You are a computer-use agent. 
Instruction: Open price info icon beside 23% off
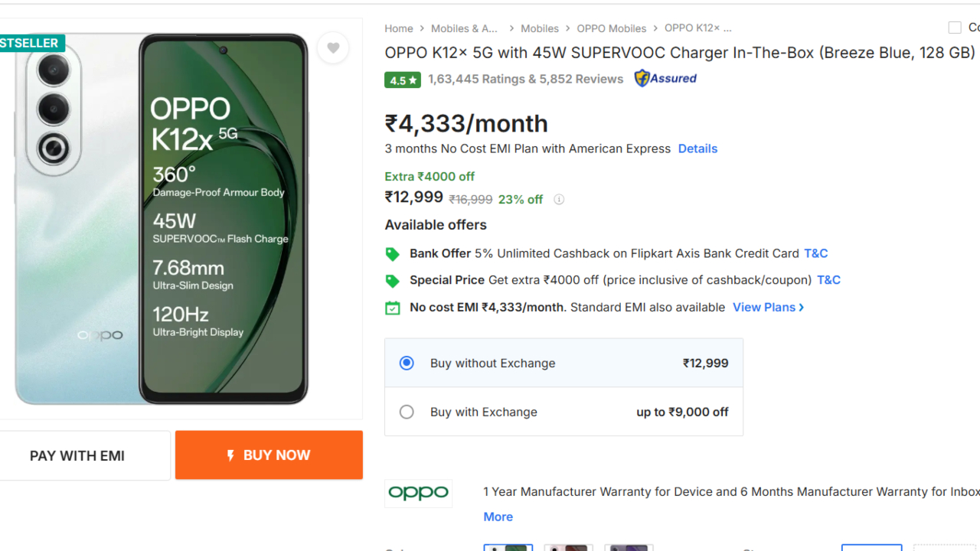point(559,200)
